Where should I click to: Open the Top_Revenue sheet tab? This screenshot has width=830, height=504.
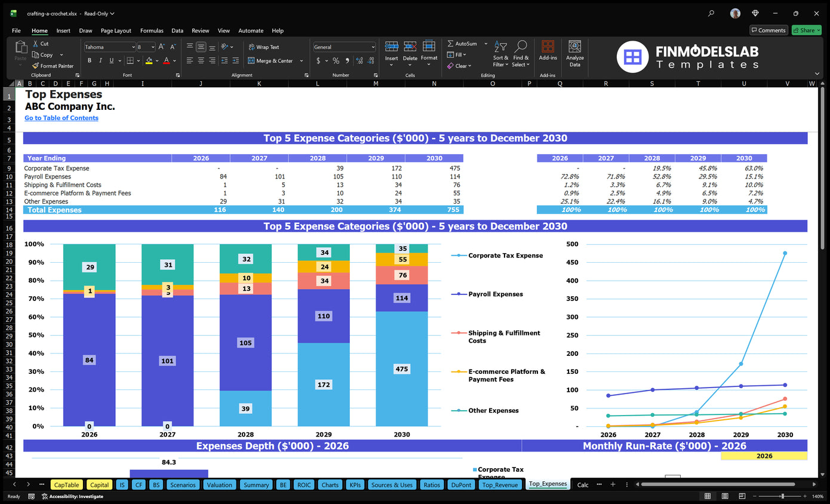point(500,484)
